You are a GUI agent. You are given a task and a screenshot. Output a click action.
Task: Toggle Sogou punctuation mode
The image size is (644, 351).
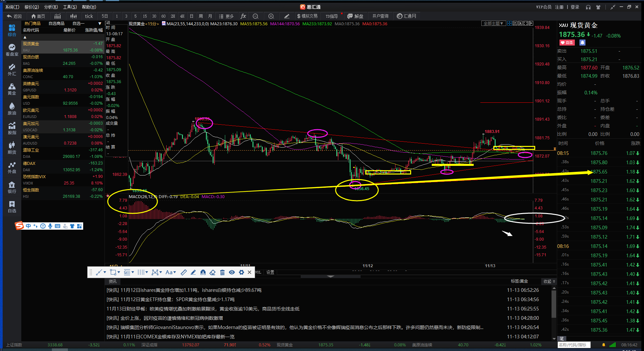point(36,226)
